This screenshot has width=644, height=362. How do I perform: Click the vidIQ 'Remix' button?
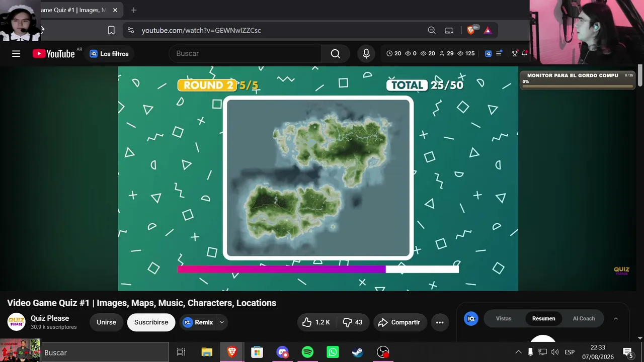(x=198, y=322)
